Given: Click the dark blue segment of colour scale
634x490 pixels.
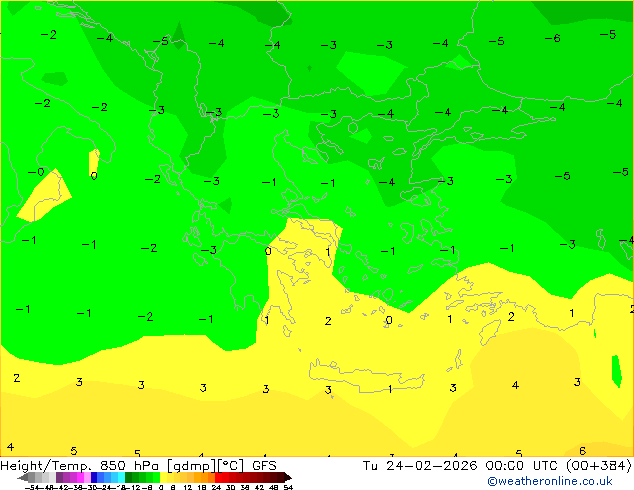Looking at the screenshot, I should point(94,477).
